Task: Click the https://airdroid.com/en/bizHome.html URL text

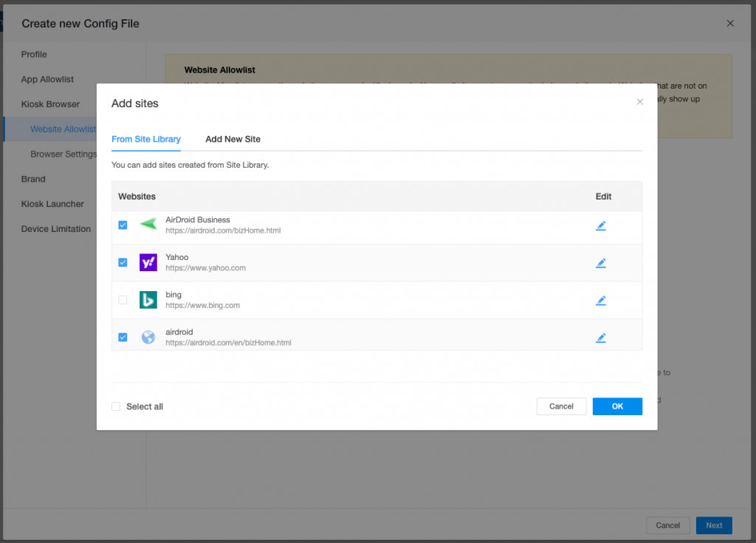Action: (x=228, y=343)
